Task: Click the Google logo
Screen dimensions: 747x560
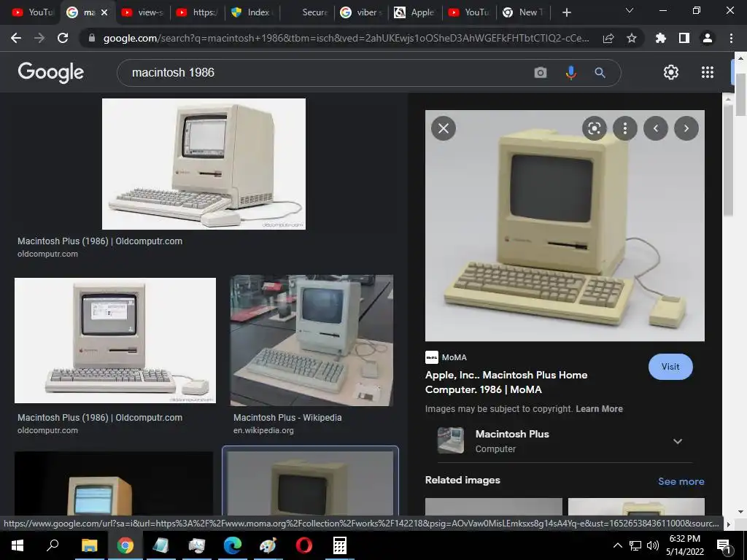Action: (x=50, y=72)
